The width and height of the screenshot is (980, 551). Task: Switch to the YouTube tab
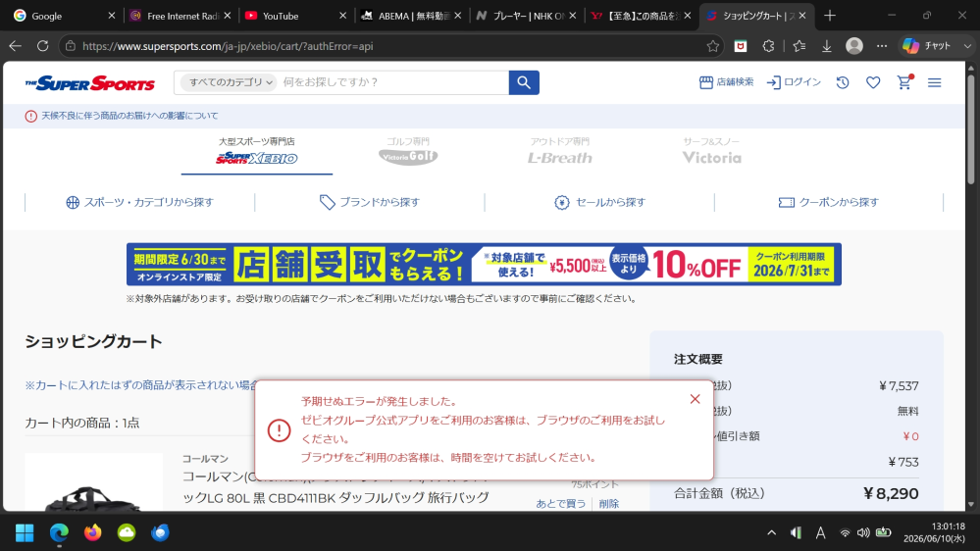coord(293,16)
